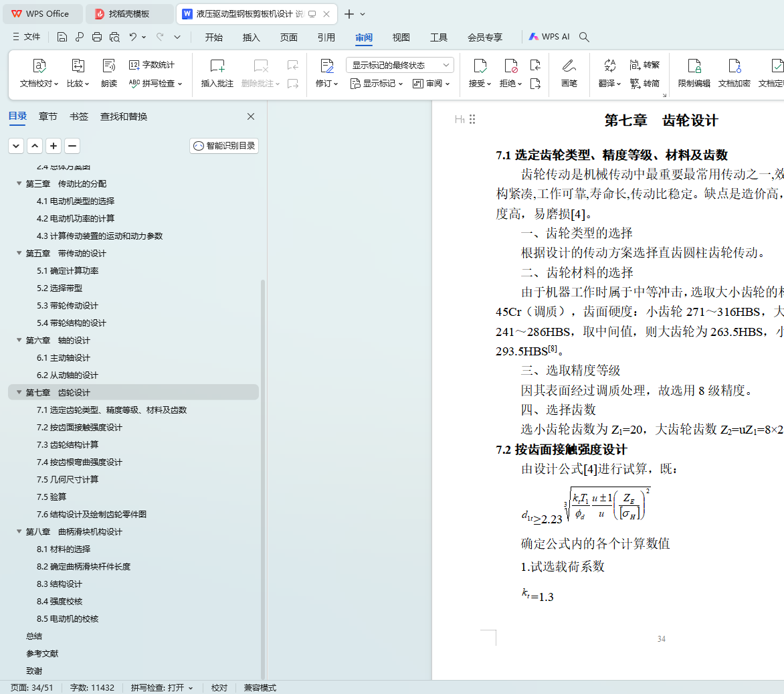Close the navigation pane

pyautogui.click(x=251, y=116)
